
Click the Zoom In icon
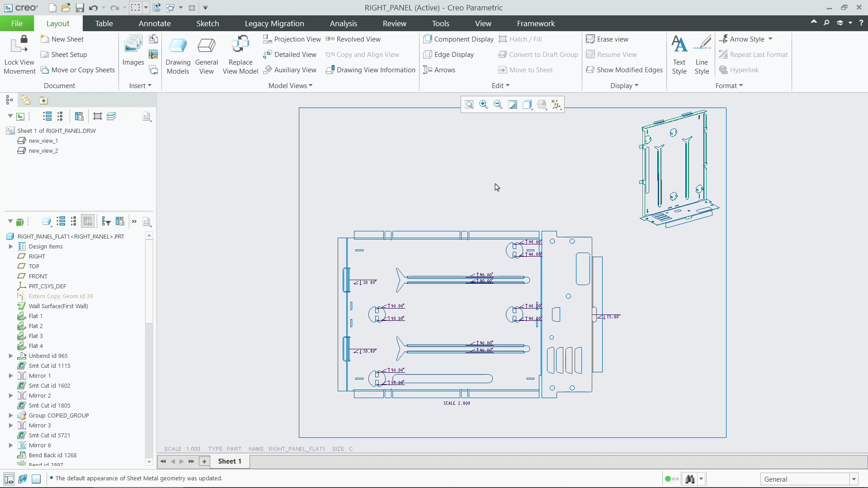tap(484, 105)
